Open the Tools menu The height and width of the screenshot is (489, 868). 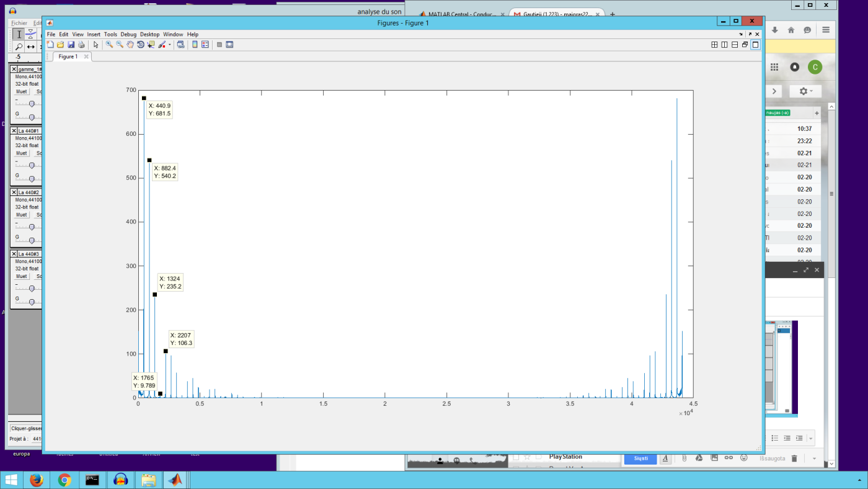[x=110, y=34]
